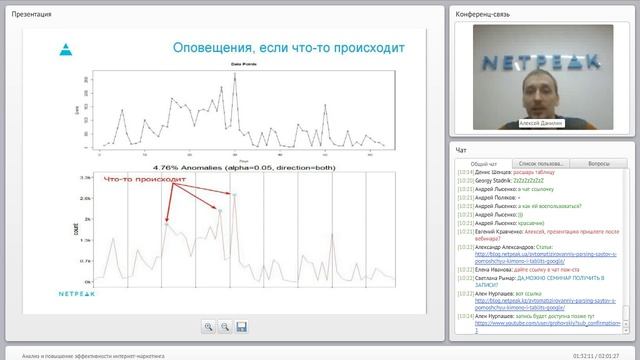Image resolution: width=640 pixels, height=360 pixels.
Task: Click the 4.76% Anomalies chart title
Action: (244, 168)
